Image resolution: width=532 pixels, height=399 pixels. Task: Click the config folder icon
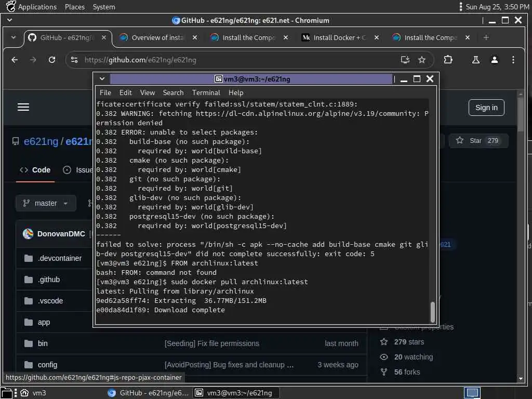[x=29, y=365]
